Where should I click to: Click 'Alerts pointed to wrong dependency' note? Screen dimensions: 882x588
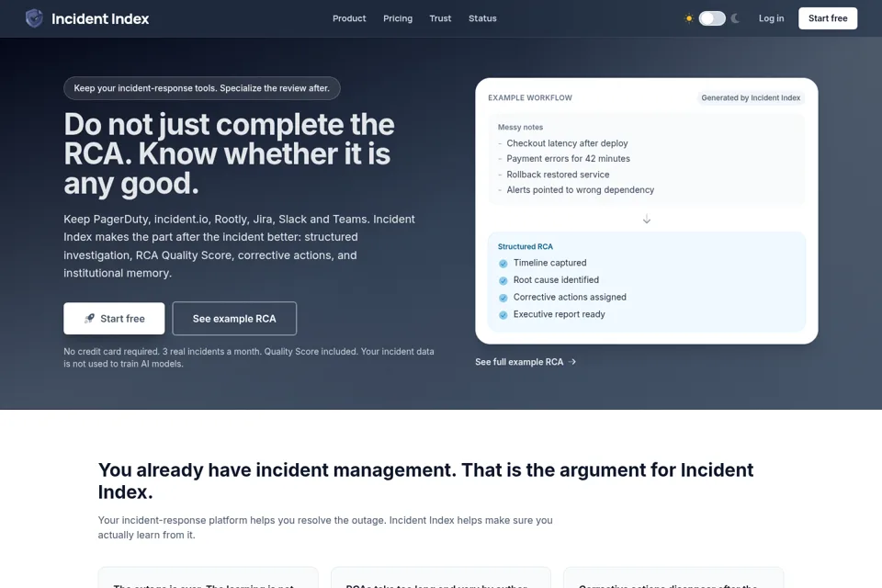[581, 189]
